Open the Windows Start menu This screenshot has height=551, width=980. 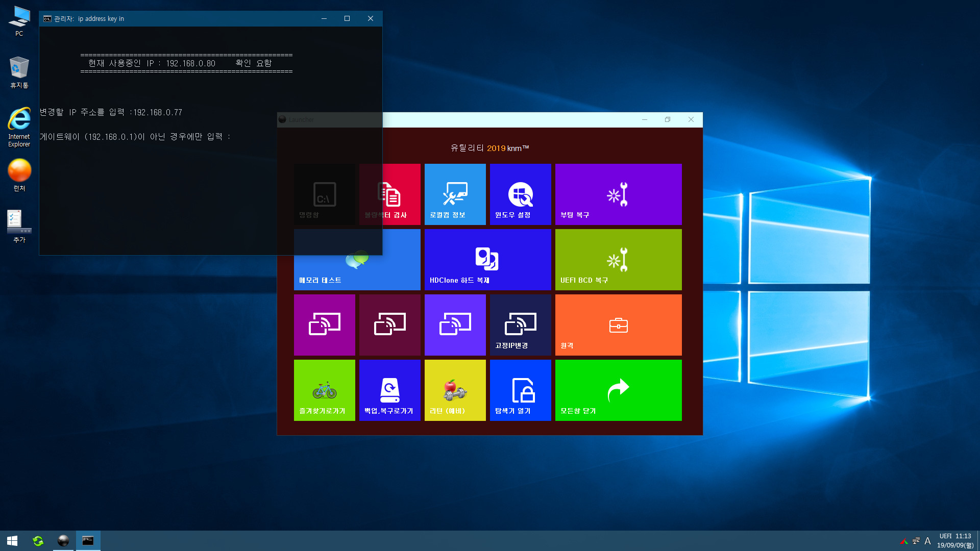pyautogui.click(x=12, y=541)
